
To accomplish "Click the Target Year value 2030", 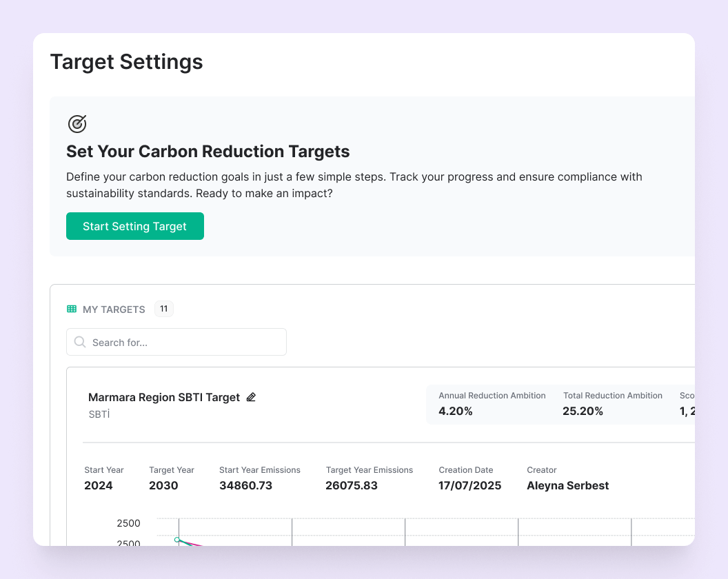I will [x=163, y=485].
